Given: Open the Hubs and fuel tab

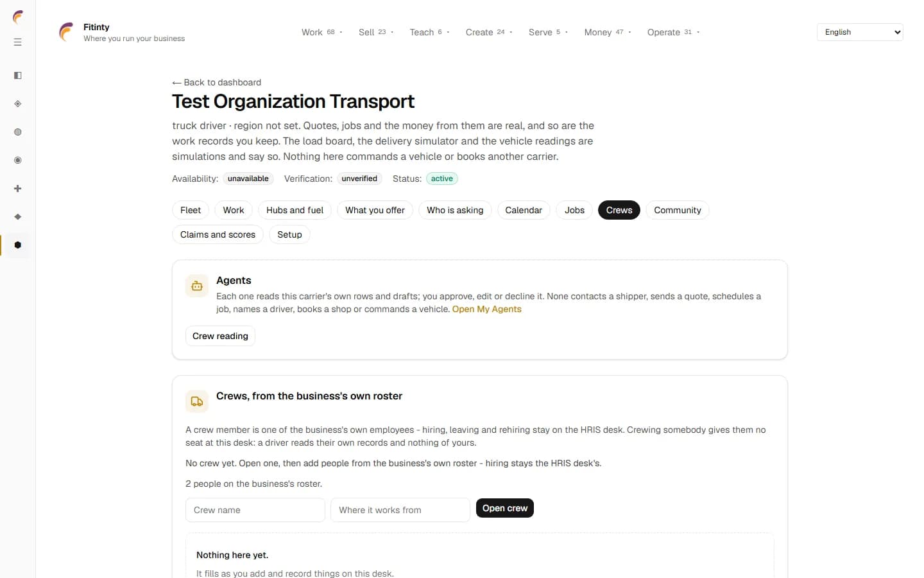Looking at the screenshot, I should 295,210.
